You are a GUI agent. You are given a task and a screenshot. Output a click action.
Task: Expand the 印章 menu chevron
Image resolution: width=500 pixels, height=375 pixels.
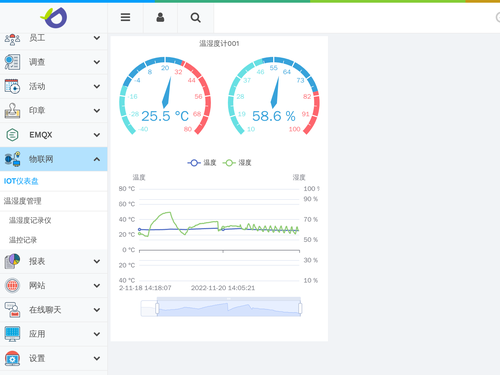point(97,111)
